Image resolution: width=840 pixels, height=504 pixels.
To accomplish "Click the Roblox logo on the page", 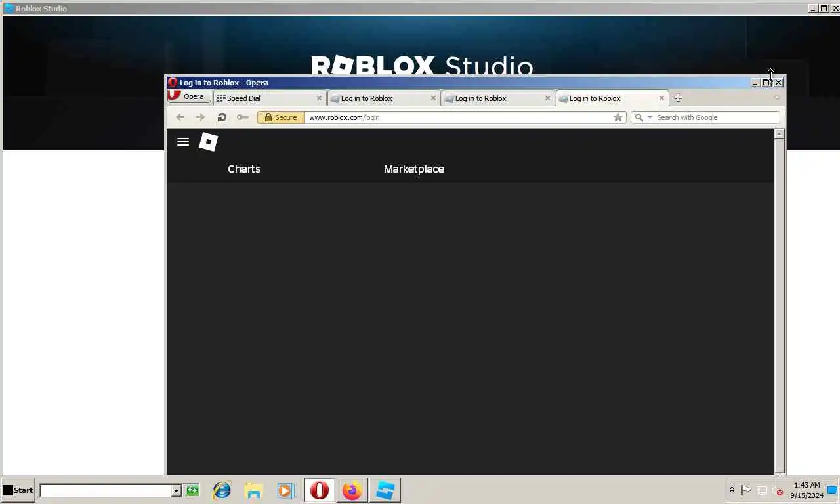I will click(208, 142).
